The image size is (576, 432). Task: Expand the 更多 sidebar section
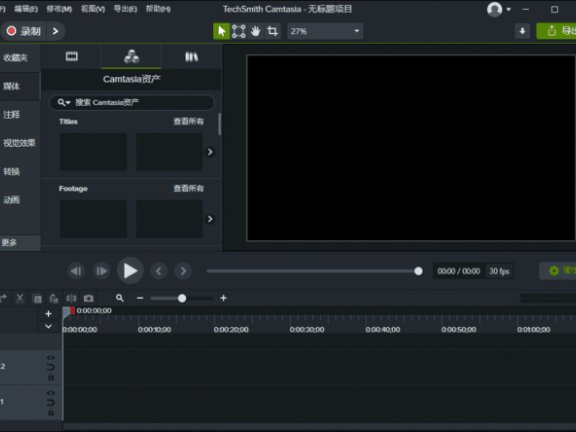pos(20,242)
